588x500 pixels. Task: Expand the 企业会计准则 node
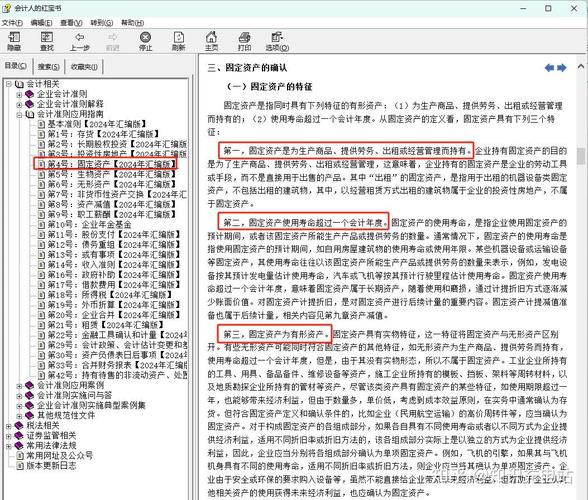(x=19, y=94)
